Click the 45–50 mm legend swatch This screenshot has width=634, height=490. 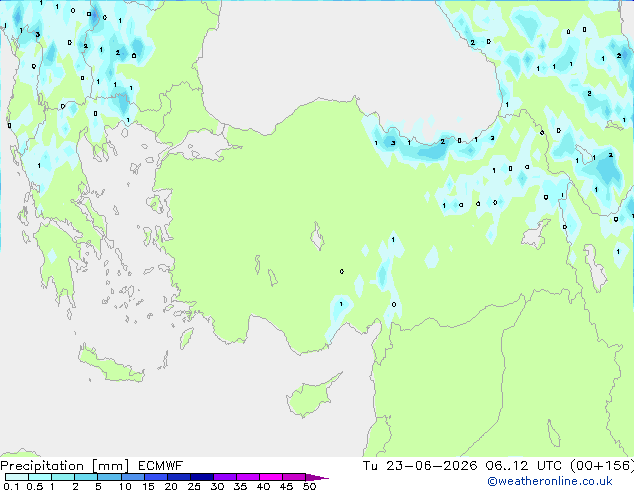pos(294,477)
